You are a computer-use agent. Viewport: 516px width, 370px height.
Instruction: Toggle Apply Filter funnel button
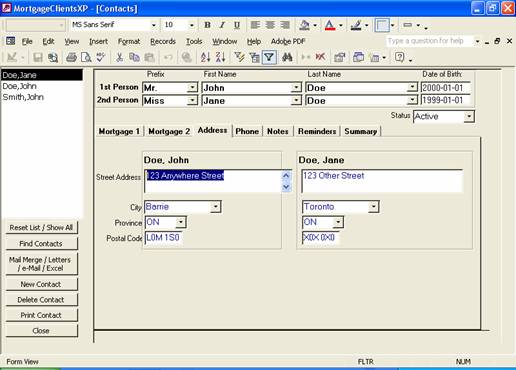269,57
